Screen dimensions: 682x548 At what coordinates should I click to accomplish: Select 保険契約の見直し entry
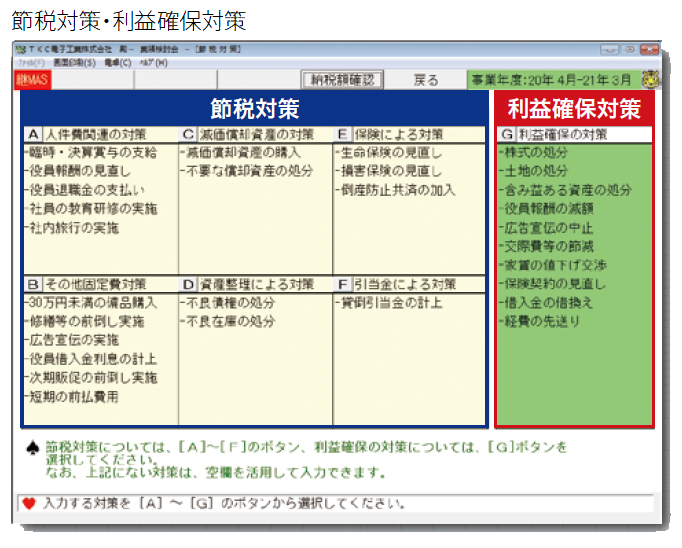point(553,284)
